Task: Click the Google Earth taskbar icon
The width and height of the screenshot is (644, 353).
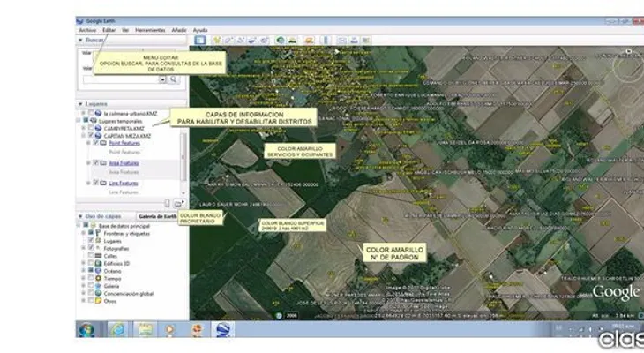Action: click(x=223, y=329)
